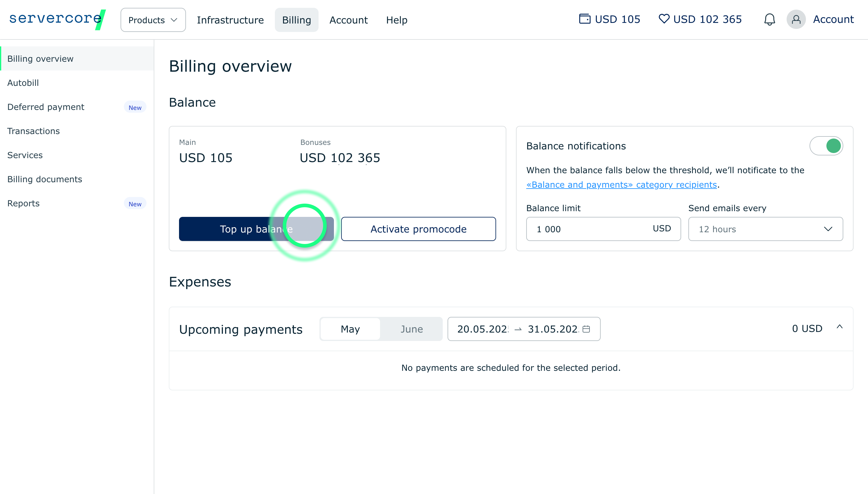Open the Products dropdown
Screen dimensions: 868x494
tap(153, 20)
